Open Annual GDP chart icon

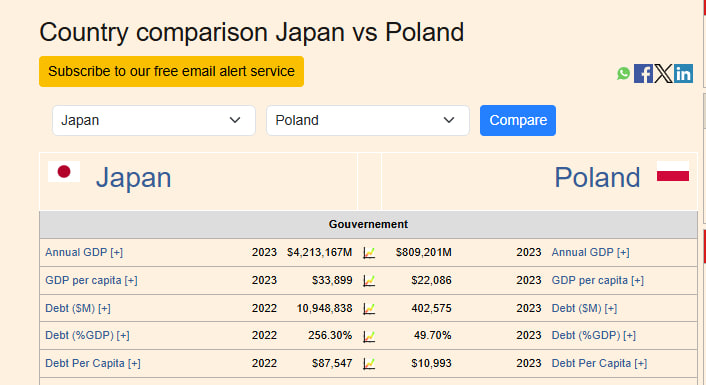(x=369, y=253)
